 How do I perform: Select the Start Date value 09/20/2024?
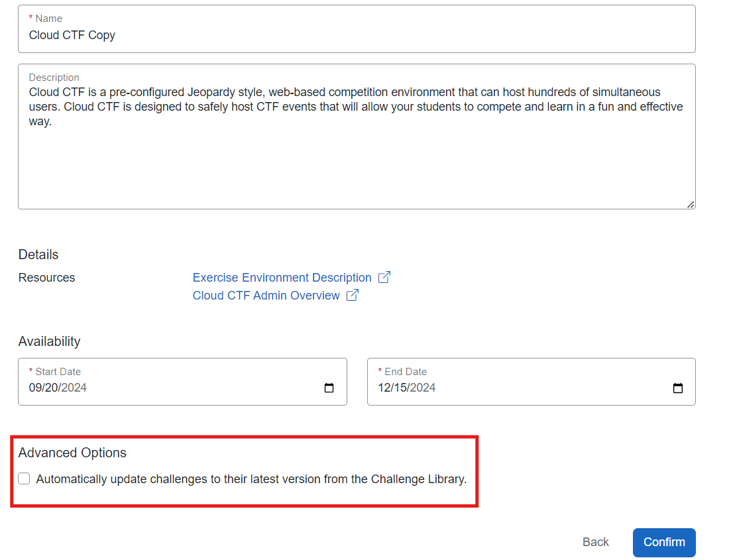58,388
